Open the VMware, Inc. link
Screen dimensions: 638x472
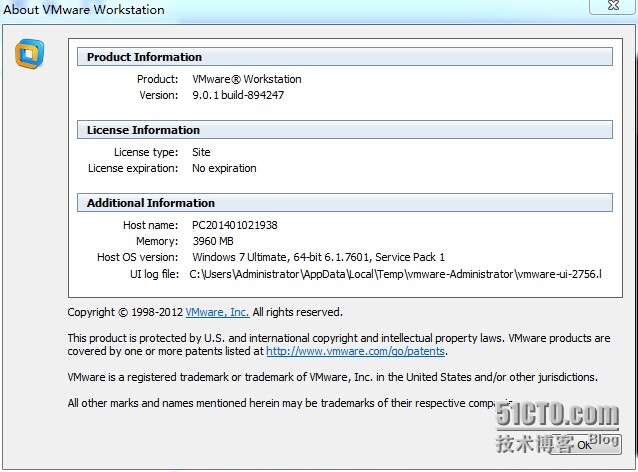point(217,312)
